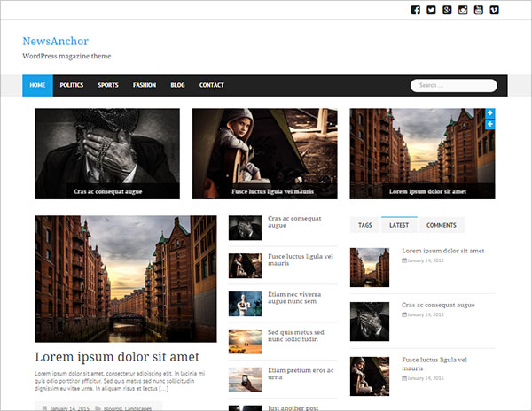Open the Google Plus social icon
The height and width of the screenshot is (411, 532).
[x=447, y=10]
